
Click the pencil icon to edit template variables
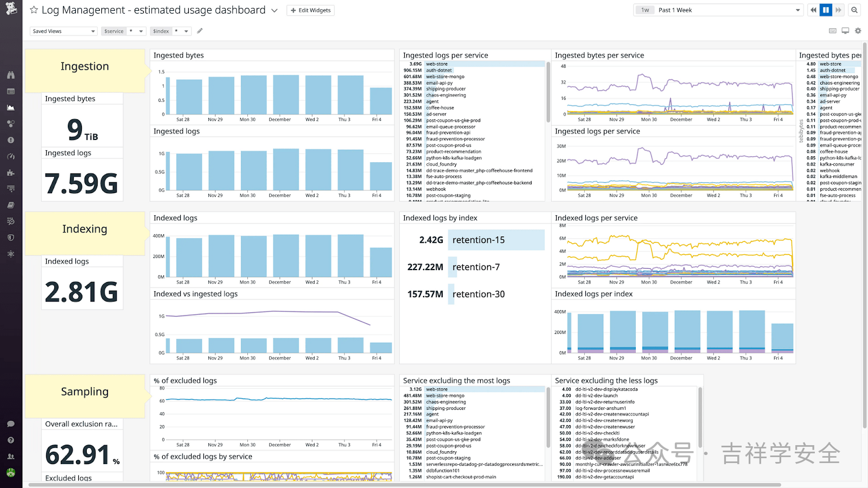point(200,31)
